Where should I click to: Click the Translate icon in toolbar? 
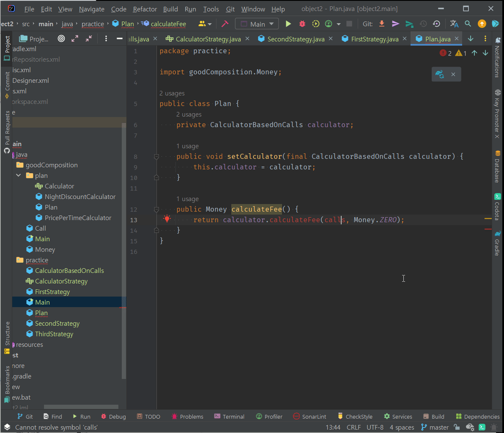click(x=454, y=24)
